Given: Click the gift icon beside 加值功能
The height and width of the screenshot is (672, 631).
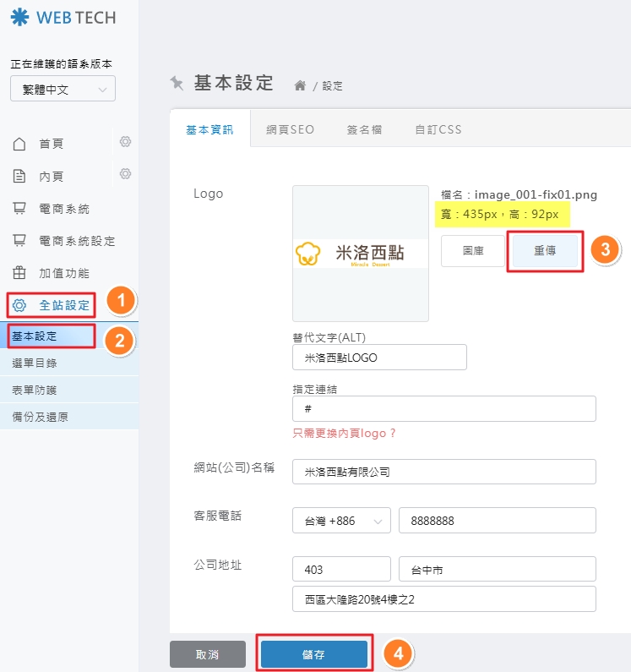Looking at the screenshot, I should [19, 272].
